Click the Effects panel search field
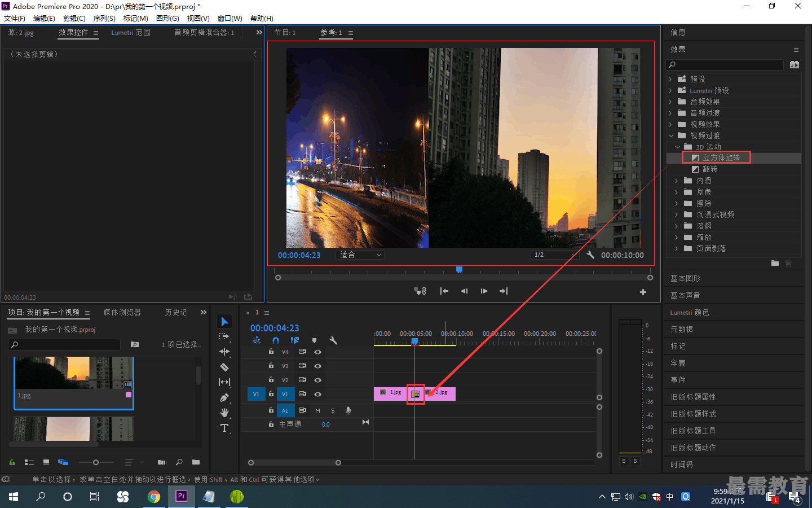Screen dimensions: 812x508 (x=725, y=65)
